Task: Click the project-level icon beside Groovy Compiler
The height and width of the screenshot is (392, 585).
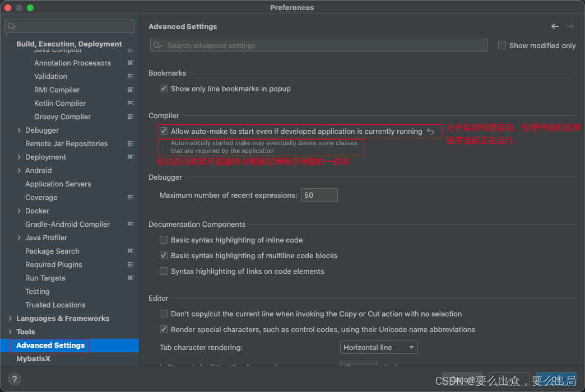Action: [x=131, y=116]
